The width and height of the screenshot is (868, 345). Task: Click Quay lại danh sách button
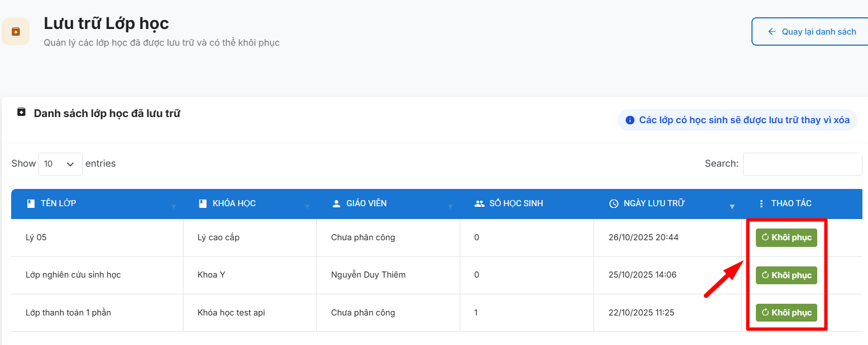812,32
